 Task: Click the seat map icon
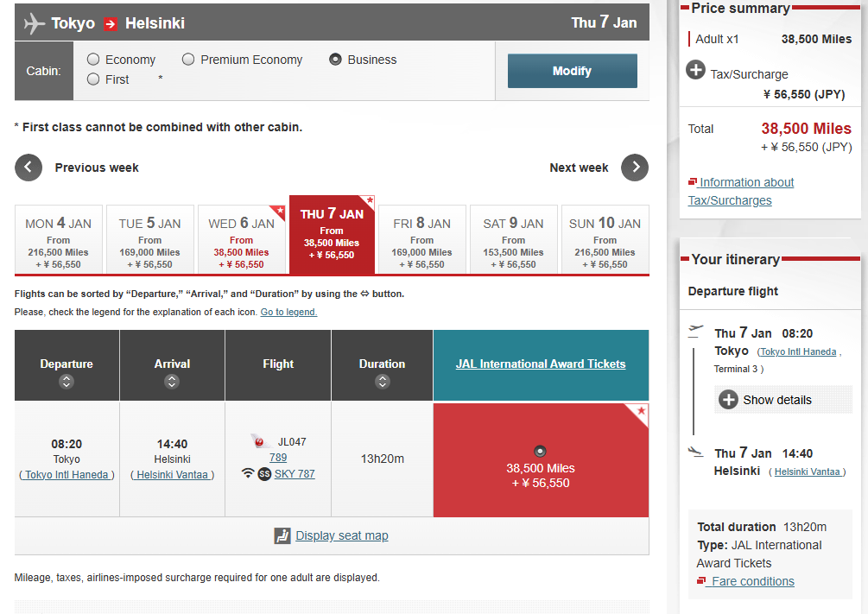282,536
